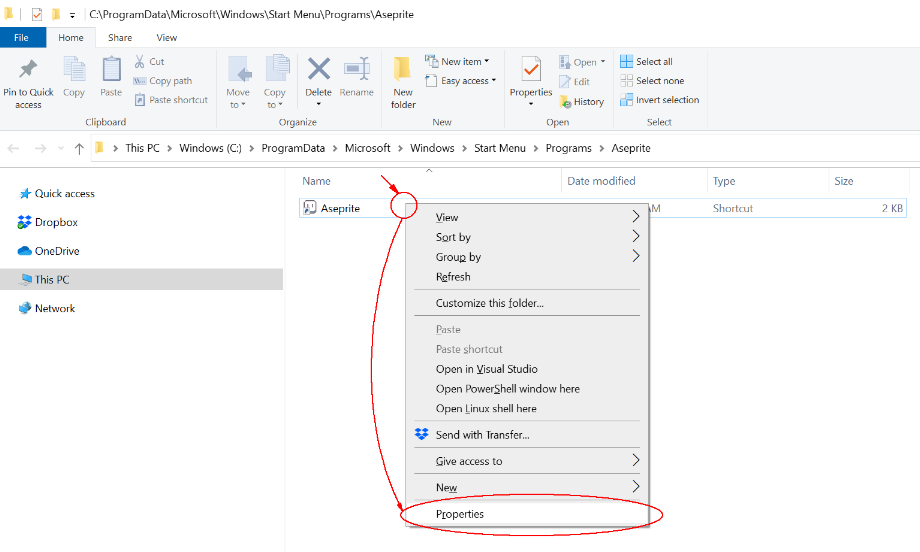The image size is (920, 552).
Task: Open Dropbox in the navigation pane
Action: pyautogui.click(x=56, y=222)
